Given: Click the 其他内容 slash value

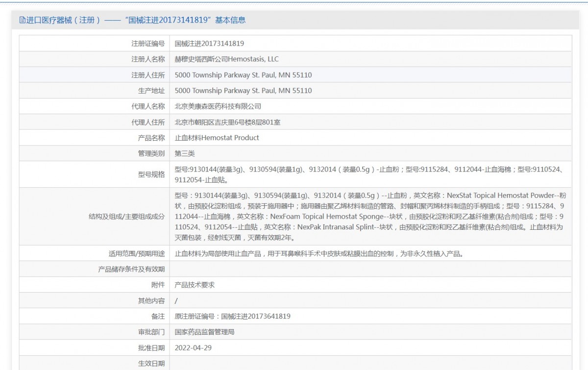Looking at the screenshot, I should (x=176, y=300).
